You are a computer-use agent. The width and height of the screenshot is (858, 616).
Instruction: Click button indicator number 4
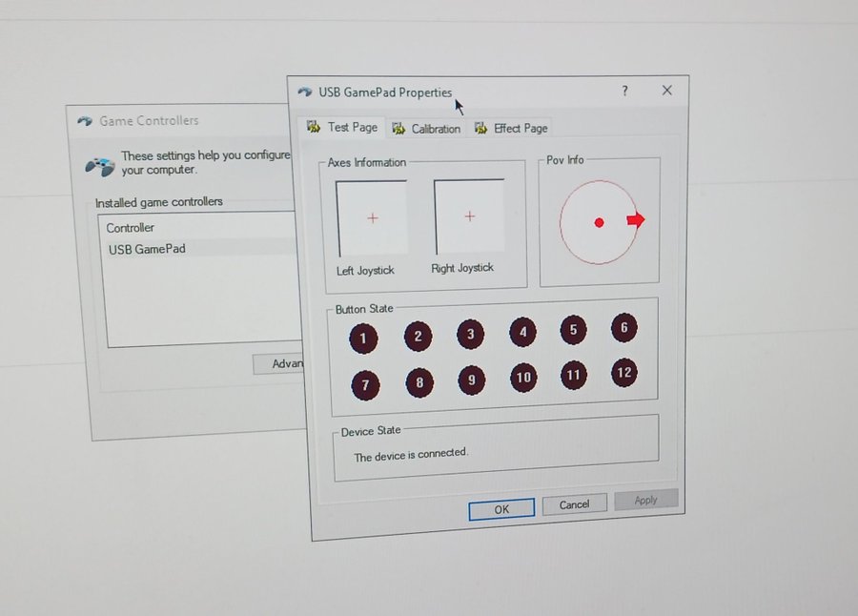coord(522,332)
